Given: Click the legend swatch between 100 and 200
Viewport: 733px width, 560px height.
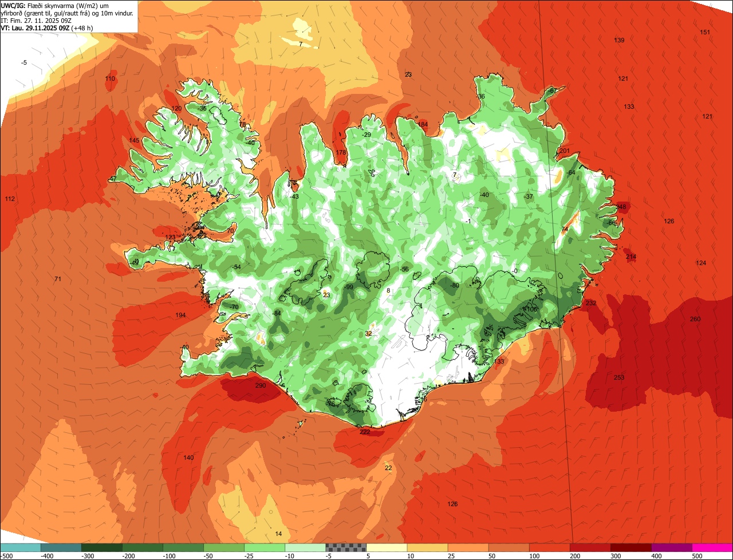Looking at the screenshot, I should (550, 547).
